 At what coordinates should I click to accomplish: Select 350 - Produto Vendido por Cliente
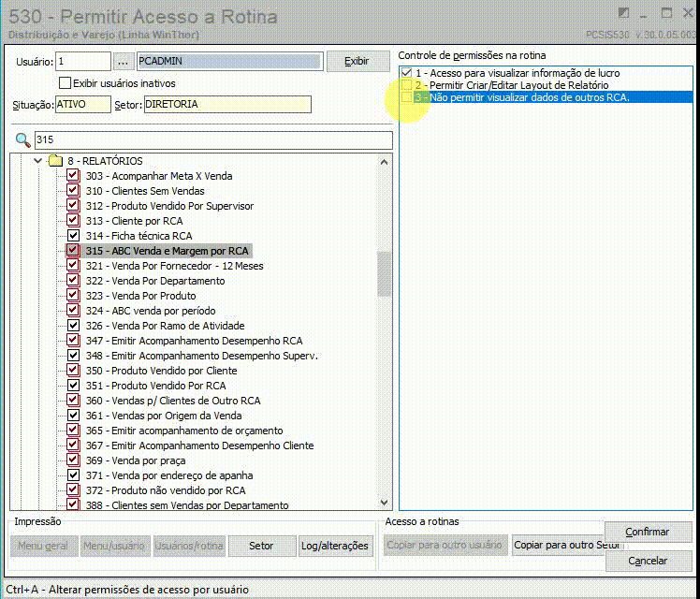[x=161, y=371]
